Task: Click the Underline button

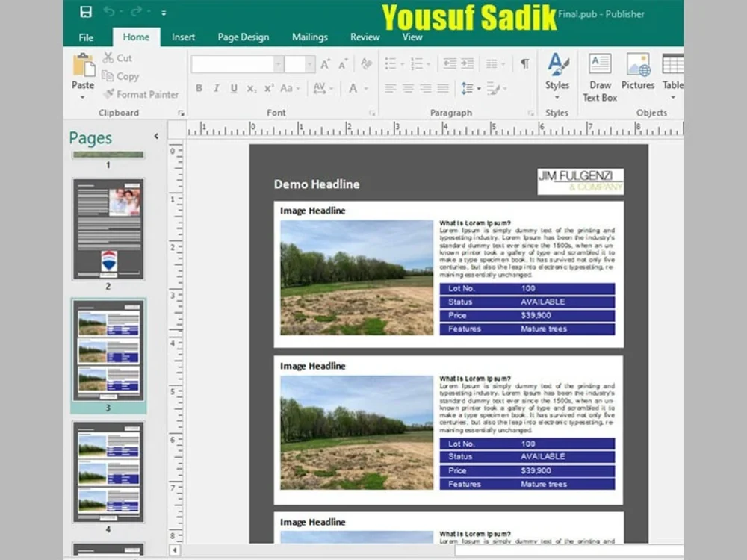Action: coord(233,88)
